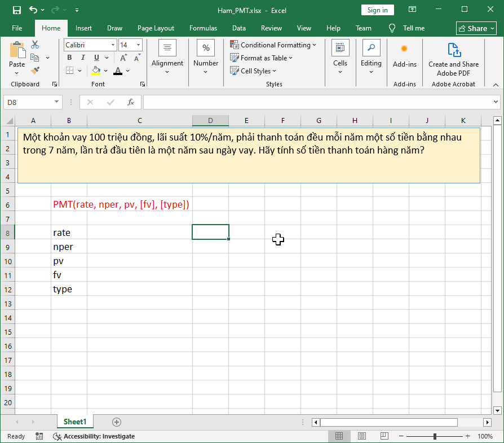
Task: Apply Format as Table styles
Action: 261,58
